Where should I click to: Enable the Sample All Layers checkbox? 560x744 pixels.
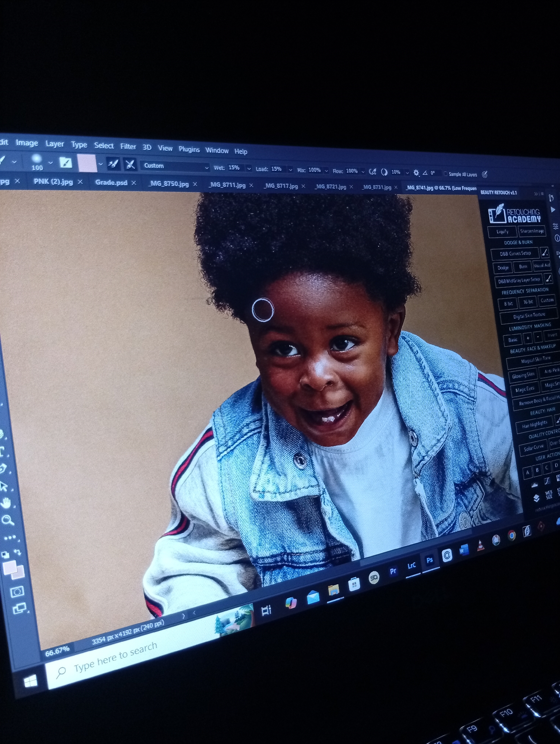tap(445, 174)
